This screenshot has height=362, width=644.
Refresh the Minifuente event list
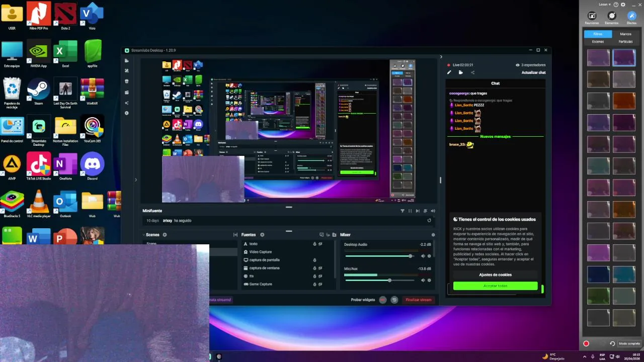[429, 220]
